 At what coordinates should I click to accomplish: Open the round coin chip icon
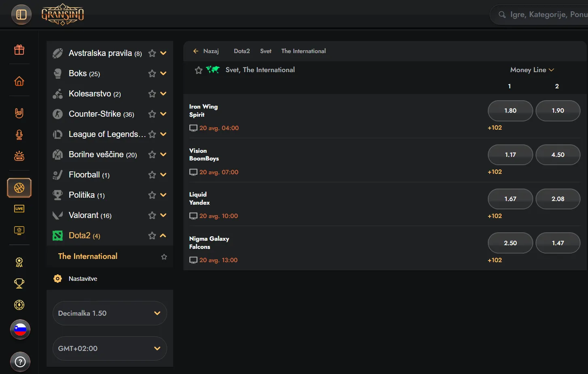click(x=19, y=305)
